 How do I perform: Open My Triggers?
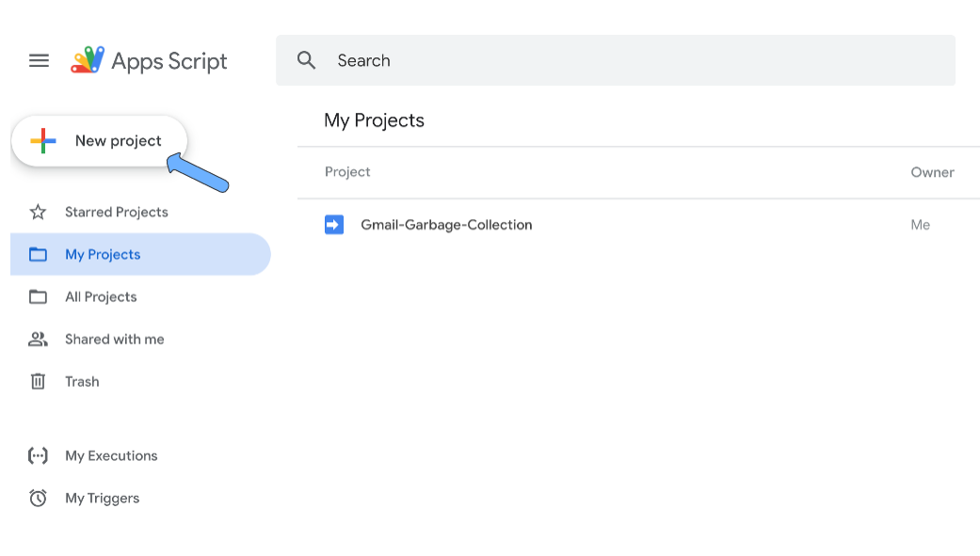click(x=103, y=499)
